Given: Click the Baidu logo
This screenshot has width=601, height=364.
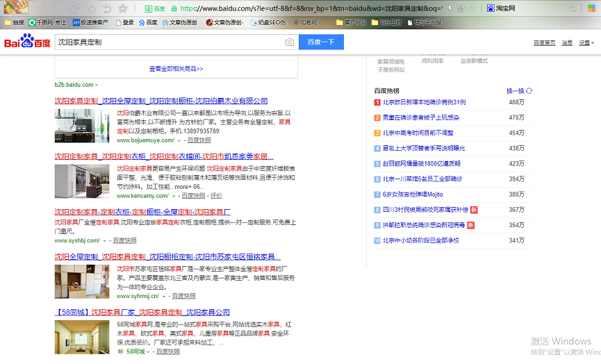Looking at the screenshot, I should coord(27,41).
